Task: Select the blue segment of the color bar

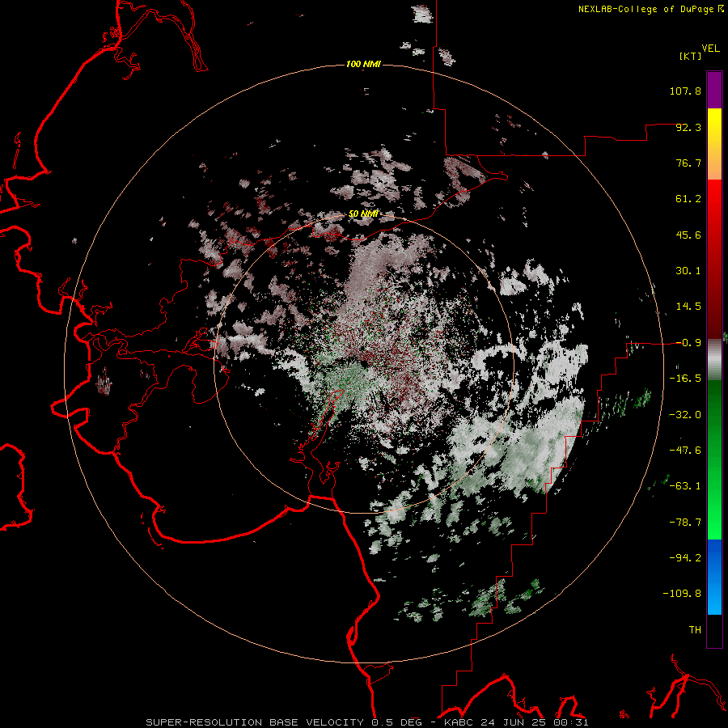Action: point(714,577)
